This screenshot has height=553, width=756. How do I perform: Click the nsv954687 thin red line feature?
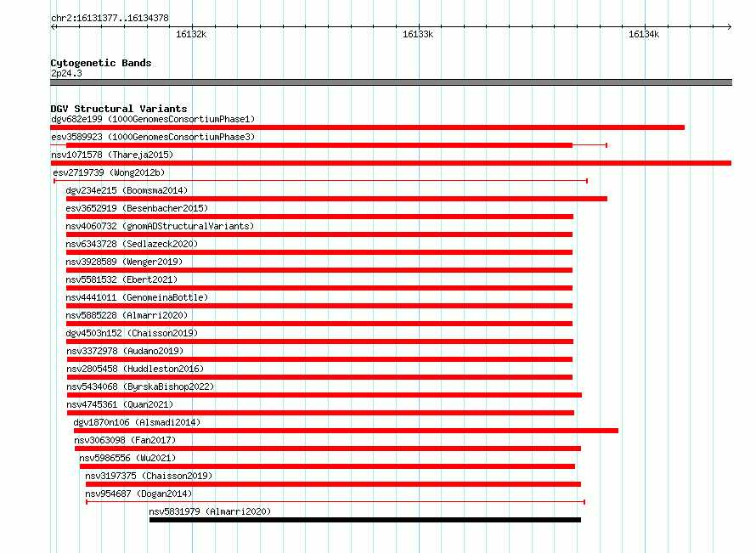[336, 502]
